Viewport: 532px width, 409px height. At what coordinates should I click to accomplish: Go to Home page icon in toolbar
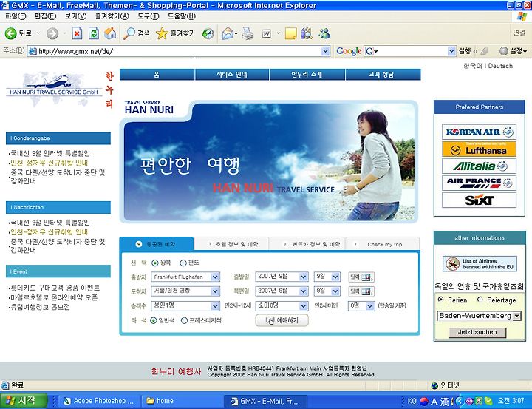click(x=110, y=33)
